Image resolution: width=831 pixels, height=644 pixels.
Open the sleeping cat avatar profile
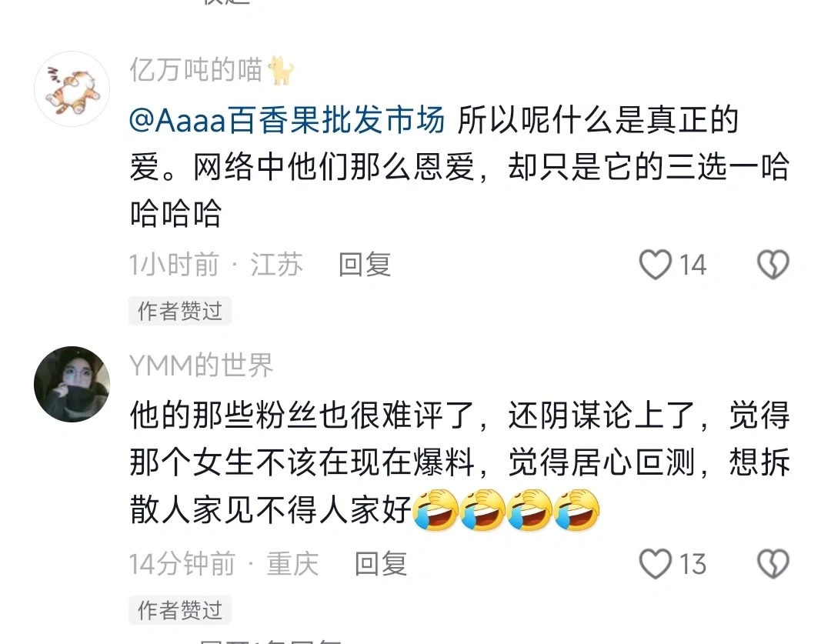tap(72, 88)
